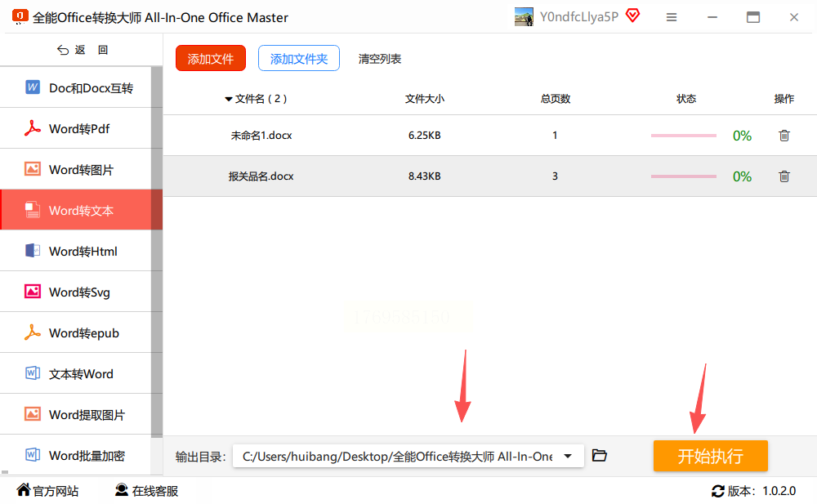Click 清空列表 to clear the list
The height and width of the screenshot is (504, 817).
[380, 59]
